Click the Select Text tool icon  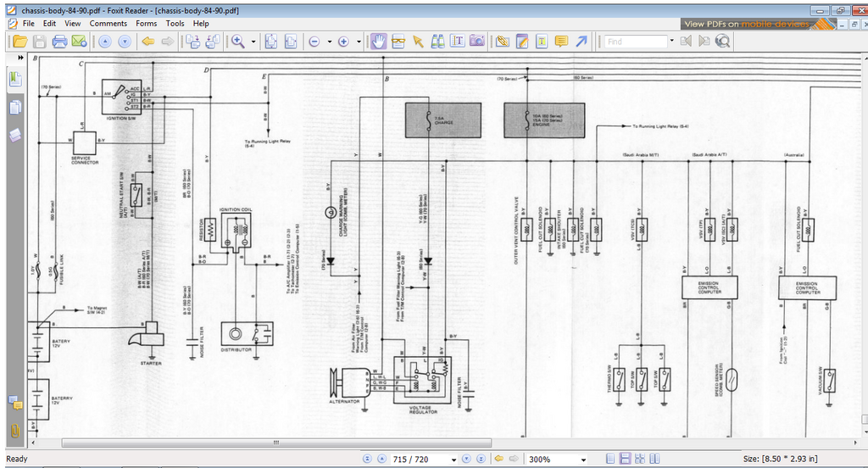click(x=459, y=41)
